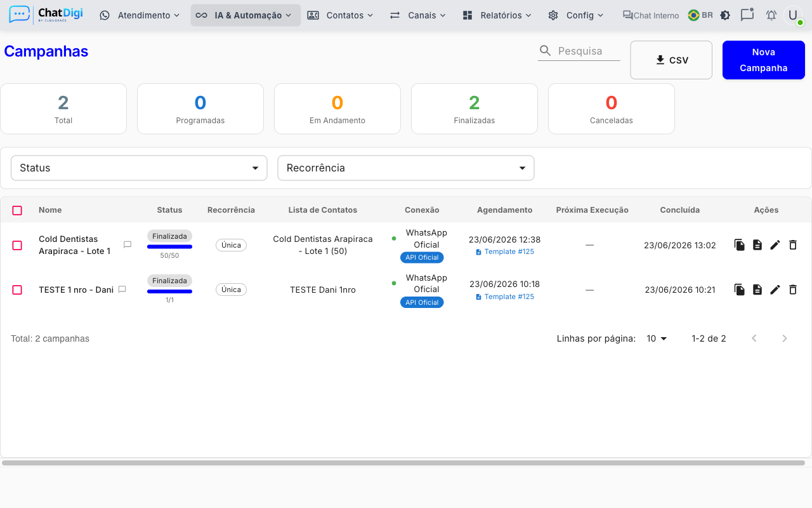This screenshot has width=812, height=508.
Task: Expand the Contatos menu
Action: point(340,15)
